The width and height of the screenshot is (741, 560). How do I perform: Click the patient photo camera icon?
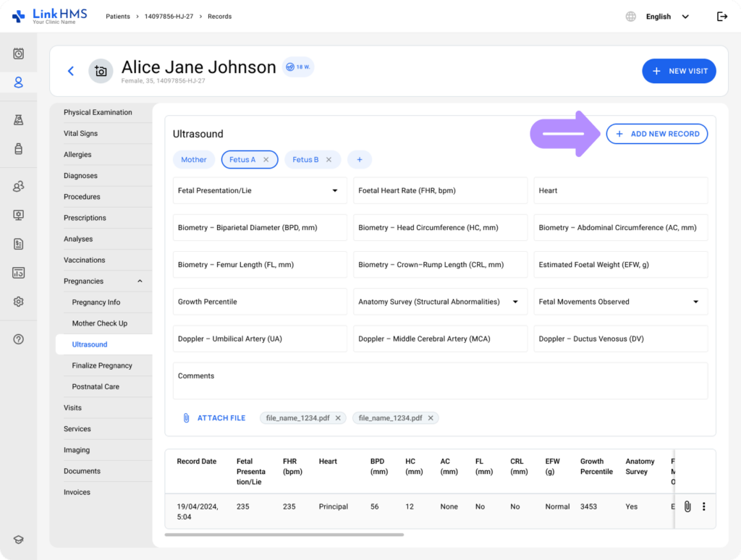pyautogui.click(x=101, y=71)
